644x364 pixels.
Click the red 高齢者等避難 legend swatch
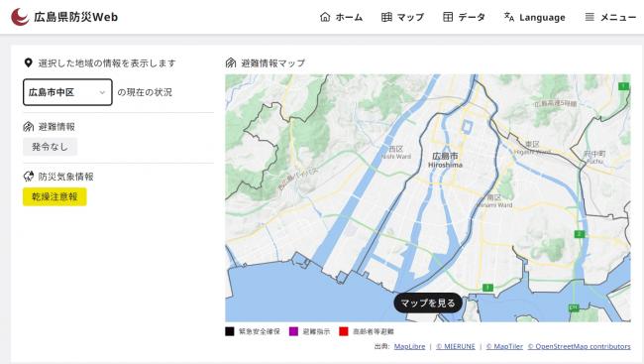click(344, 331)
